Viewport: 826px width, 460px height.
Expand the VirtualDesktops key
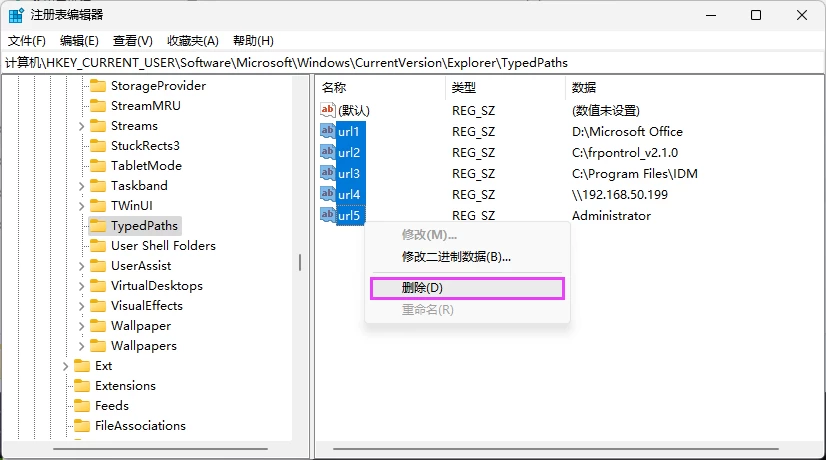point(81,286)
